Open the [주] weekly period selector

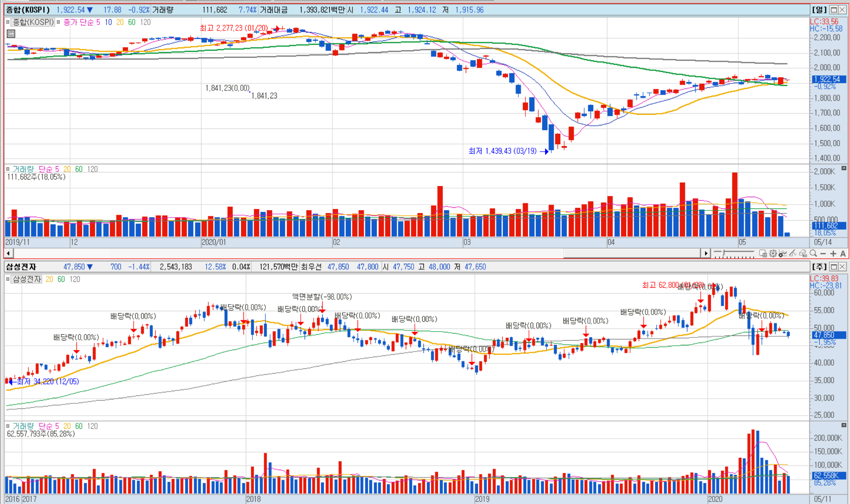click(x=819, y=267)
